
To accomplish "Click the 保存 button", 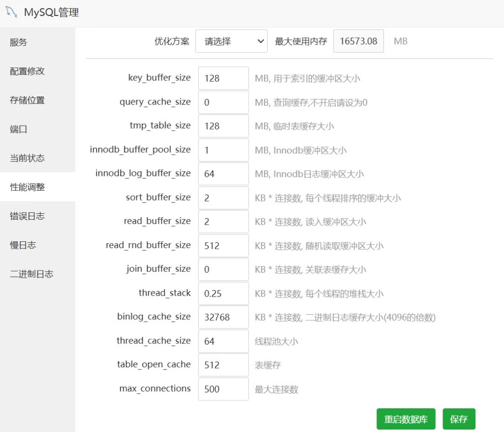I will click(x=459, y=420).
